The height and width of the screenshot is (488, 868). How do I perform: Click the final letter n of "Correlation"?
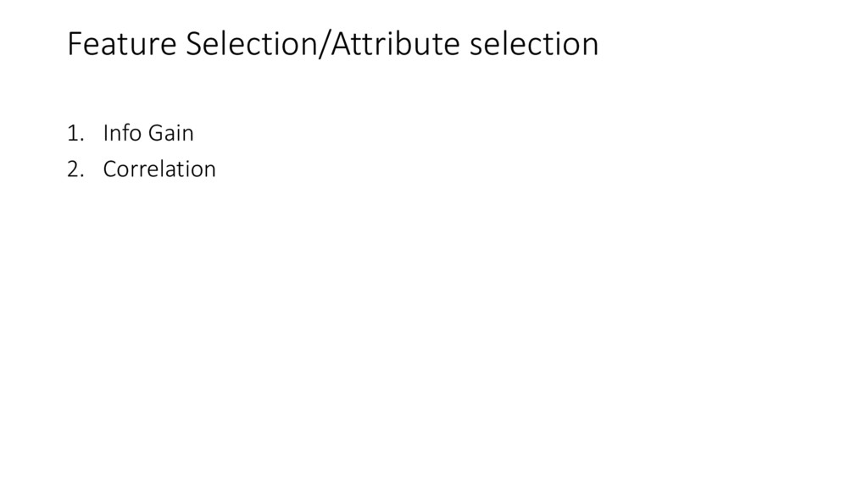click(x=210, y=171)
